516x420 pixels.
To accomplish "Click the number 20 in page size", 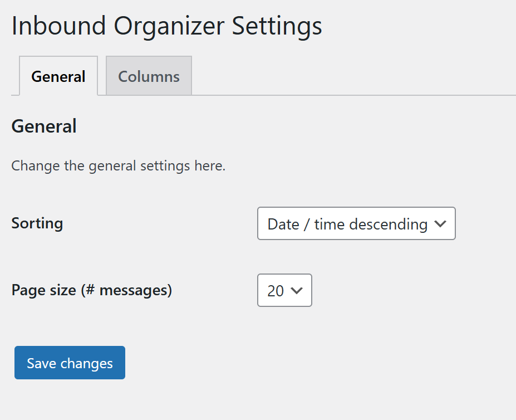I will point(276,291).
